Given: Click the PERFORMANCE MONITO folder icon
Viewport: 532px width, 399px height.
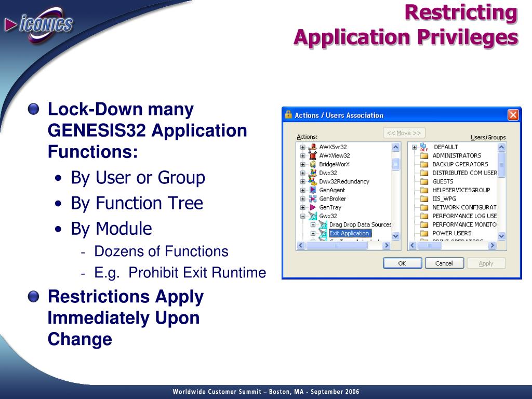Looking at the screenshot, I should pos(424,224).
